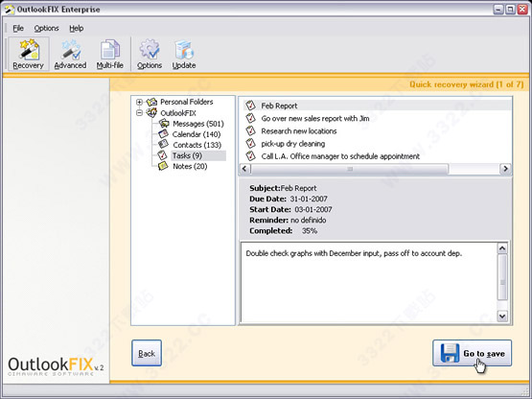Expand the Personal Folders tree node
The height and width of the screenshot is (399, 532).
point(139,102)
